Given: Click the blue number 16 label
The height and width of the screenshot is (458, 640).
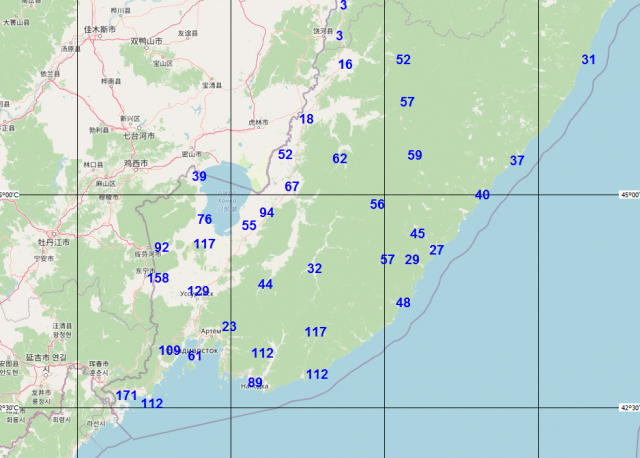Looking at the screenshot, I should coord(346,65).
